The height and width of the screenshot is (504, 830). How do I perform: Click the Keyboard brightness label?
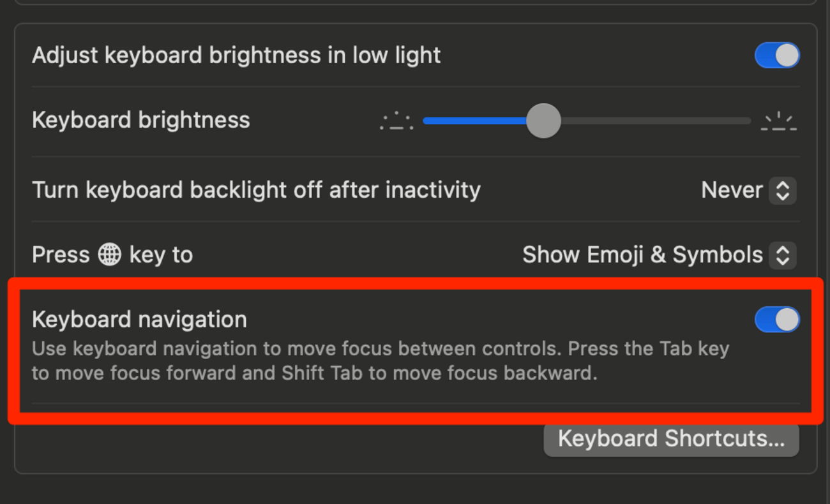point(140,121)
